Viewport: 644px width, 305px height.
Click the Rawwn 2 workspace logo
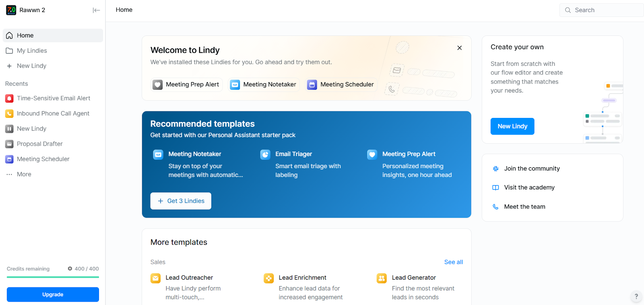click(11, 10)
